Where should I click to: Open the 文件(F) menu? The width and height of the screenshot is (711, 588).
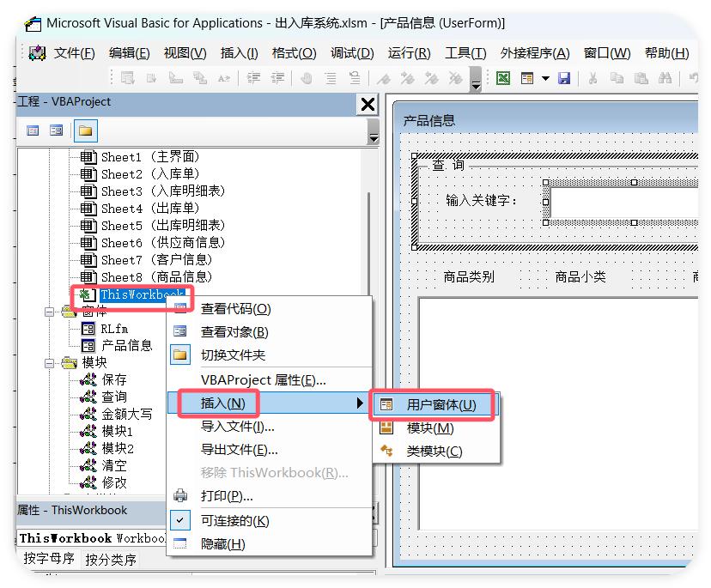(x=75, y=53)
